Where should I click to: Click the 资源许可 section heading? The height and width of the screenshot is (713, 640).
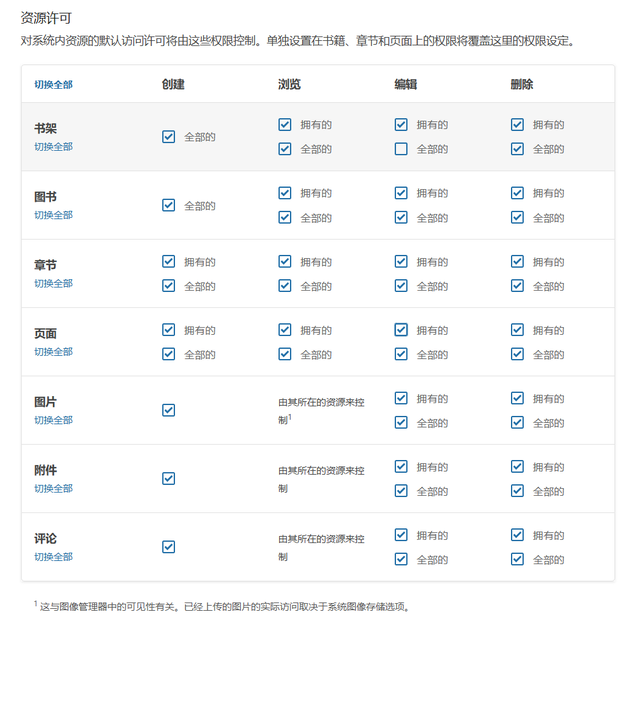(x=46, y=18)
